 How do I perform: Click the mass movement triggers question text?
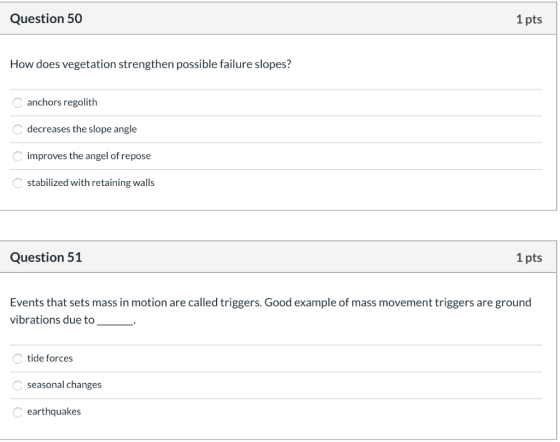pyautogui.click(x=271, y=311)
